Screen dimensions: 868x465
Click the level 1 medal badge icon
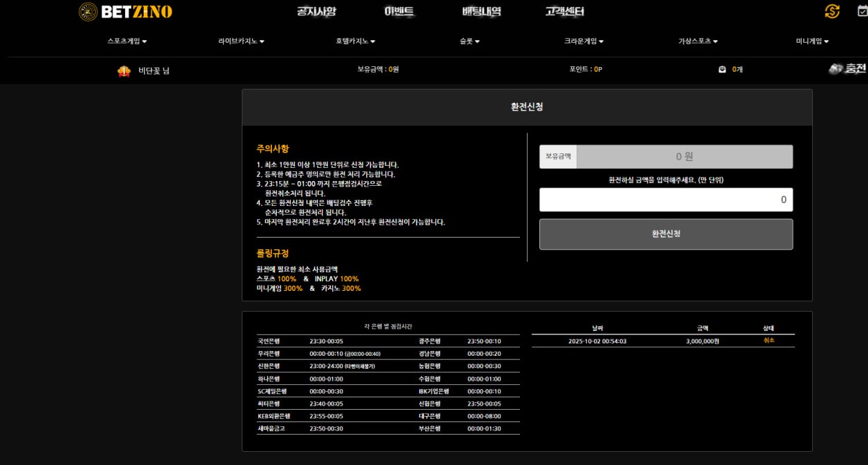pyautogui.click(x=124, y=70)
